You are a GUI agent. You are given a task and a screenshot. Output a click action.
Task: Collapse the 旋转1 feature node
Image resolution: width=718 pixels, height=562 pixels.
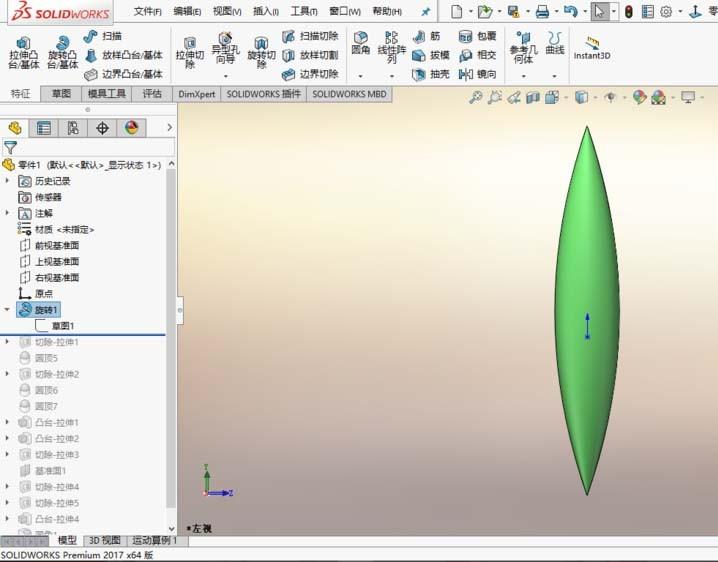point(7,310)
